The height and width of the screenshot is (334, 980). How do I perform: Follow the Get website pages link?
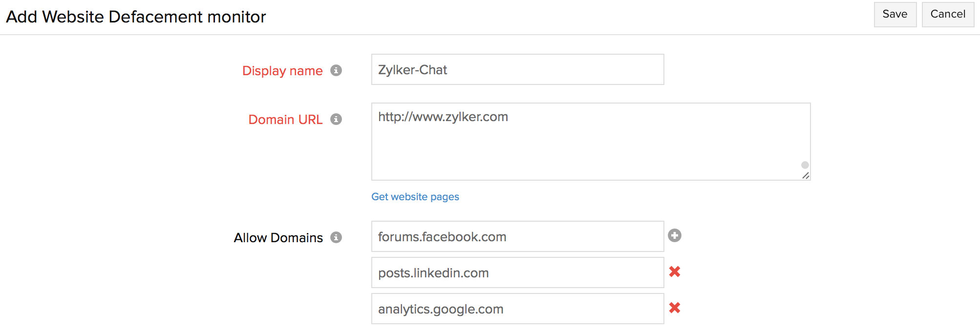coord(415,197)
